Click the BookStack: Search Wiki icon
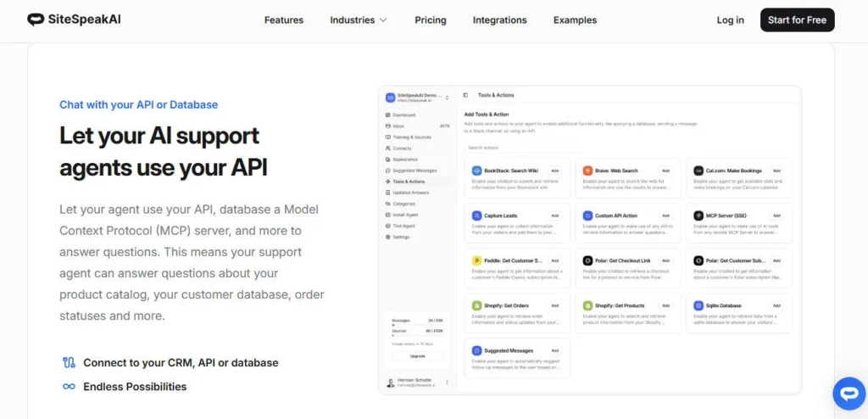This screenshot has width=868, height=419. coord(476,170)
